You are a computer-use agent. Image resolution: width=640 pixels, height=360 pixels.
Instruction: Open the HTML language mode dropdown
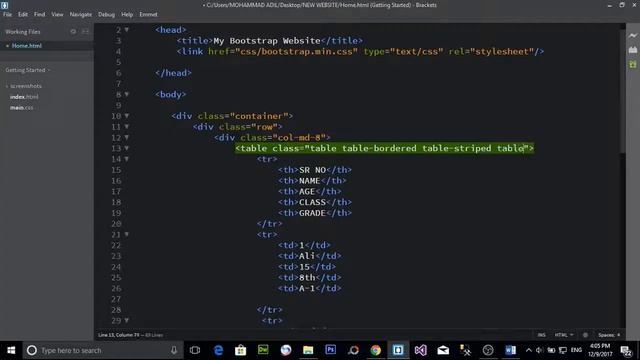564,335
